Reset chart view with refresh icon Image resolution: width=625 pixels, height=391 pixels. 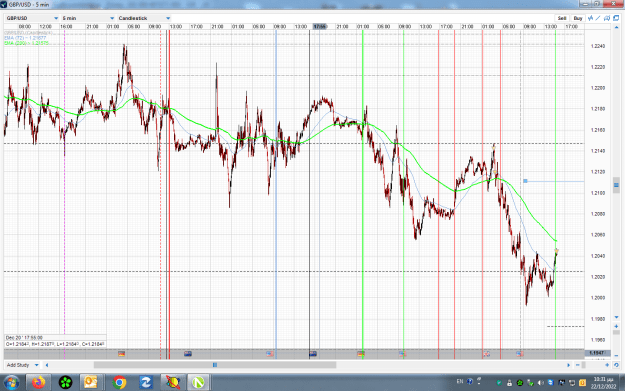tap(616, 365)
